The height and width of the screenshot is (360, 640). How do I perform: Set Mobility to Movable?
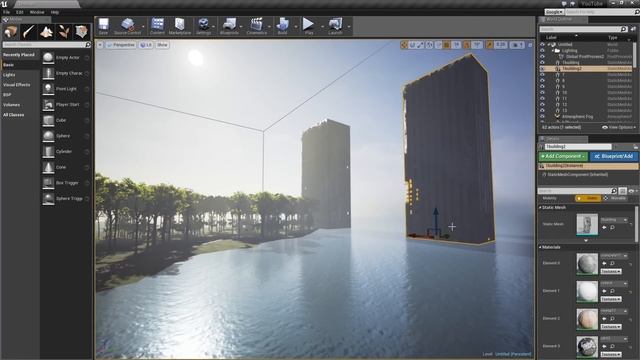click(615, 198)
